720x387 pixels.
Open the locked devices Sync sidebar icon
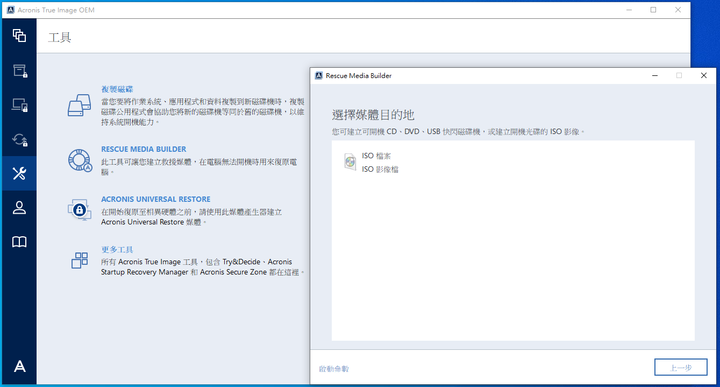19,105
